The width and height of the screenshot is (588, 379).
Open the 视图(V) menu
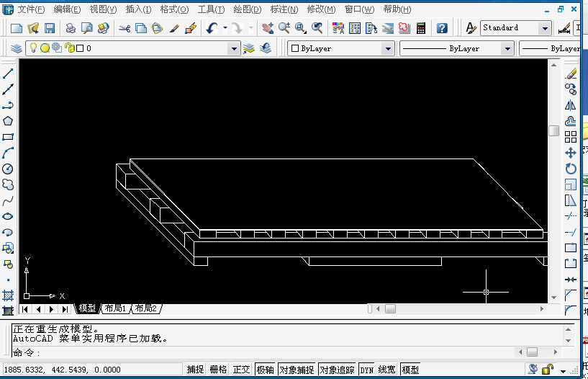tap(103, 9)
